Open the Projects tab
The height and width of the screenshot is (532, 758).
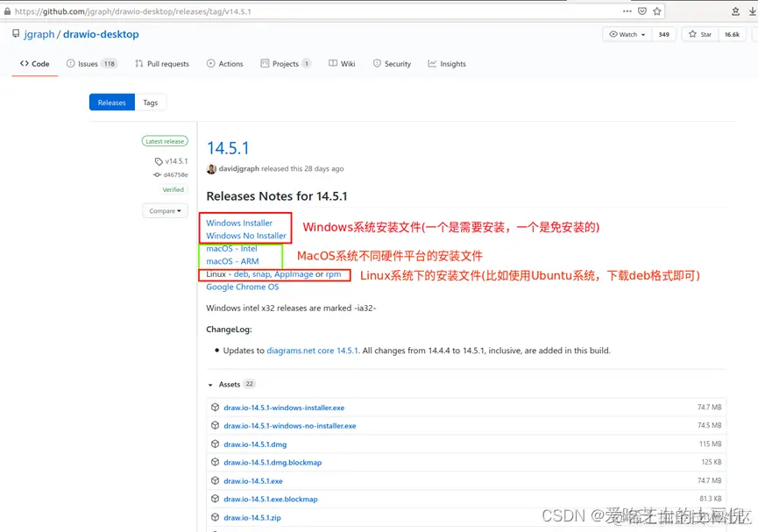pyautogui.click(x=286, y=64)
